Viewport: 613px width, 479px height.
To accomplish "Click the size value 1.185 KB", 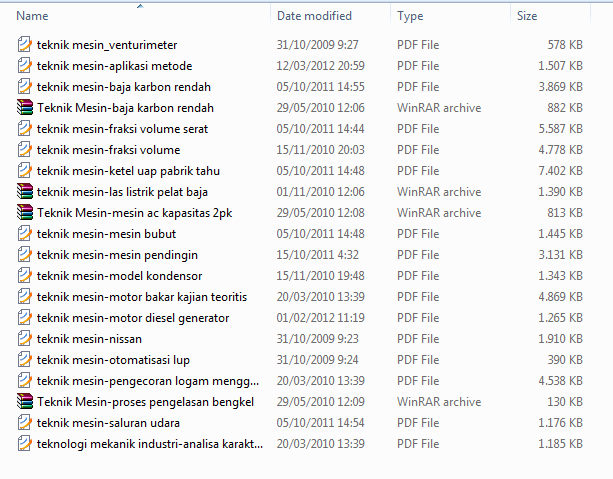I will [x=561, y=444].
